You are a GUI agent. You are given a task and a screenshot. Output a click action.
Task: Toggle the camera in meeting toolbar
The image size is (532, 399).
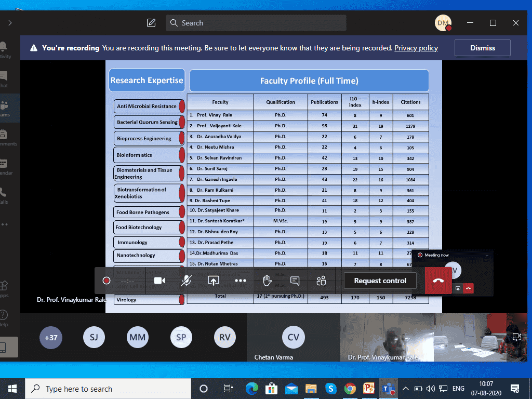[x=159, y=281]
